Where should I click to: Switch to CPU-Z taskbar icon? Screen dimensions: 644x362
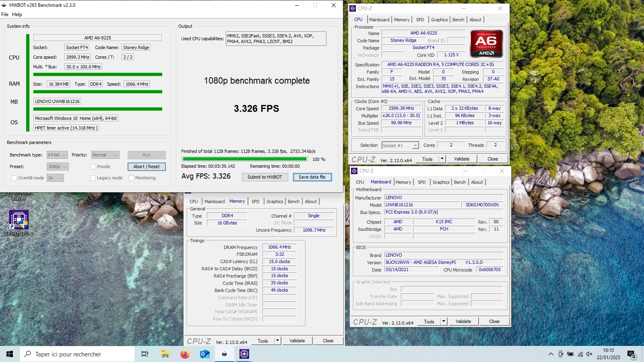tap(244, 354)
